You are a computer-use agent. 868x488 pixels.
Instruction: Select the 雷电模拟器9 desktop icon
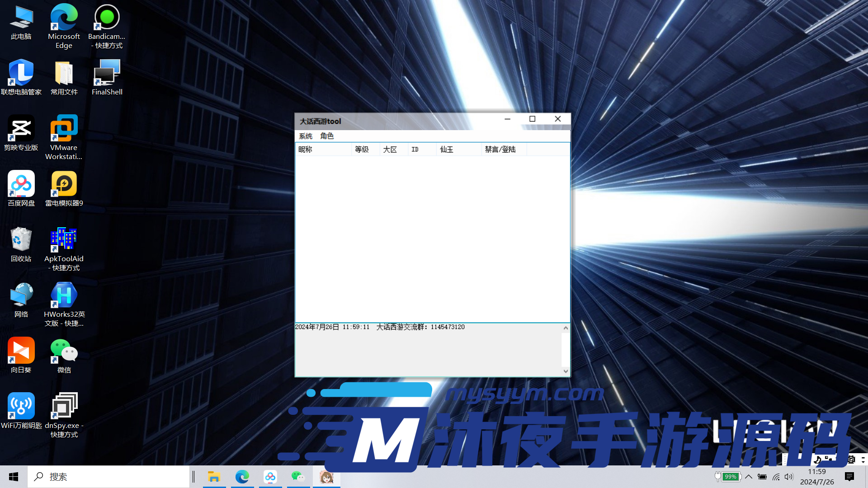[64, 183]
